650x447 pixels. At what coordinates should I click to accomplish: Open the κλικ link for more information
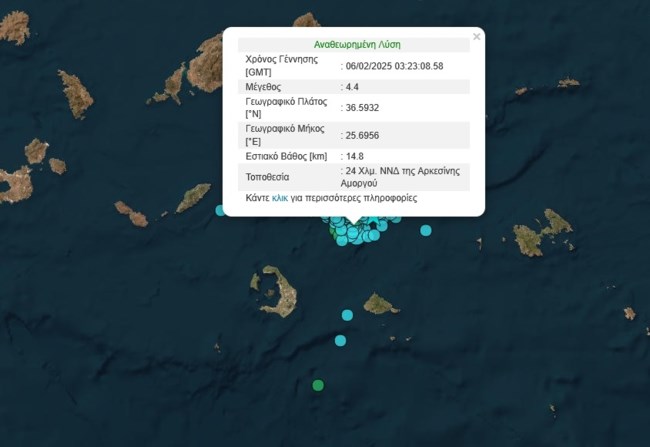point(280,198)
